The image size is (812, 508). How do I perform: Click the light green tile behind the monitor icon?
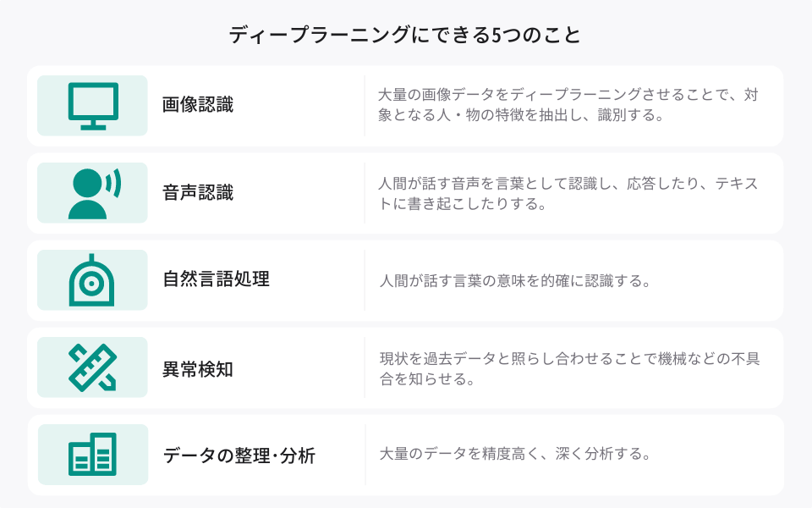pos(92,106)
